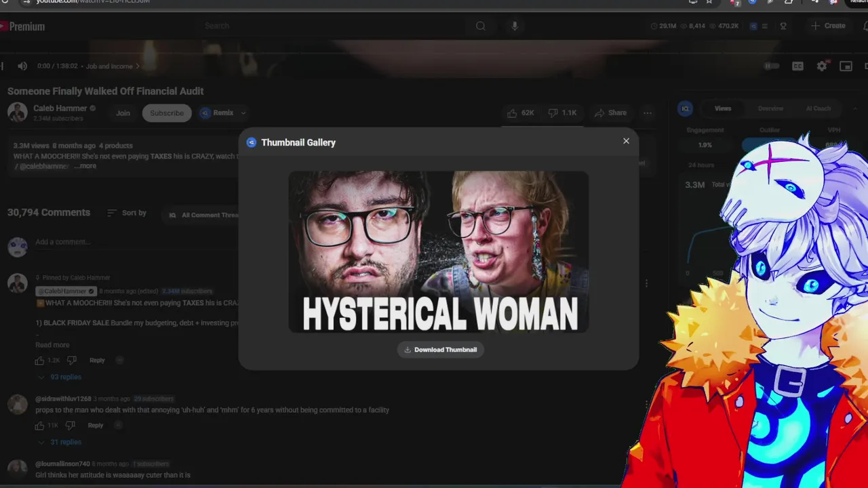Viewport: 868px width, 488px height.
Task: Close the Thumbnail Gallery dialog
Action: 626,141
